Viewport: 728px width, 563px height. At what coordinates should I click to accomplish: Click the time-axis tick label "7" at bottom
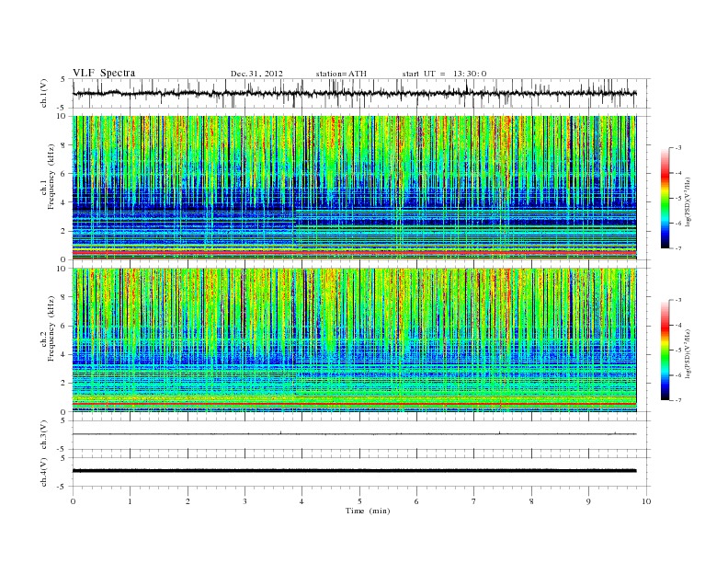[x=474, y=501]
